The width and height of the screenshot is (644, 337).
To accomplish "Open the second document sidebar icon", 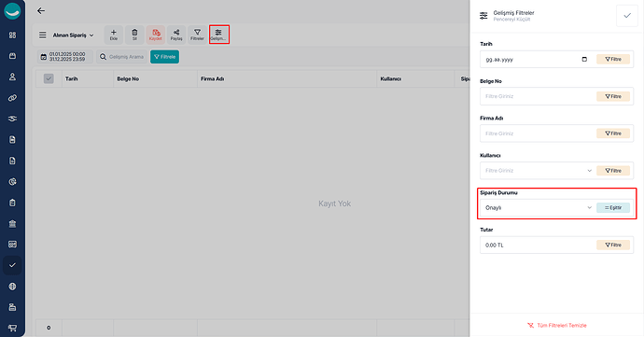I will click(12, 161).
